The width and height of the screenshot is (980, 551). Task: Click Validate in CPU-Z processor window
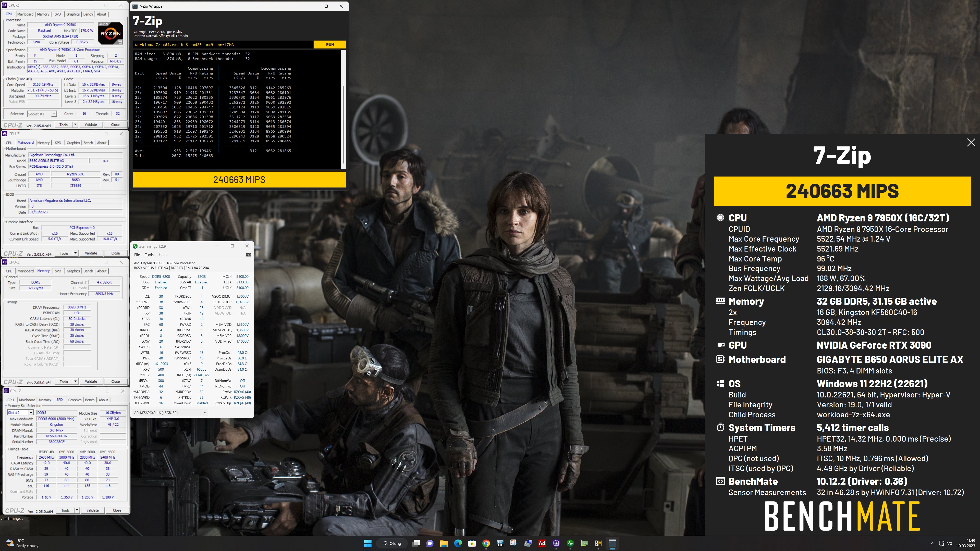tap(91, 125)
